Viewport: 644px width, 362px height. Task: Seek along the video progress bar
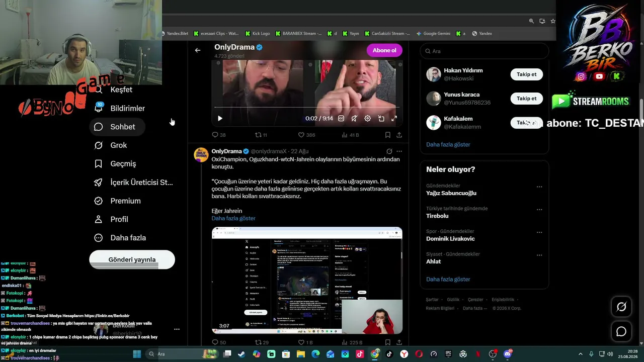click(307, 107)
